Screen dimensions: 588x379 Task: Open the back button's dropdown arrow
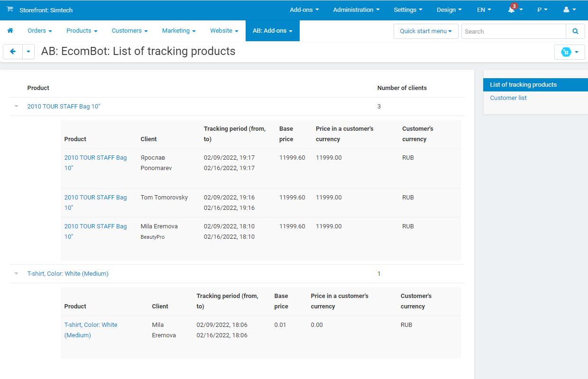(x=28, y=51)
